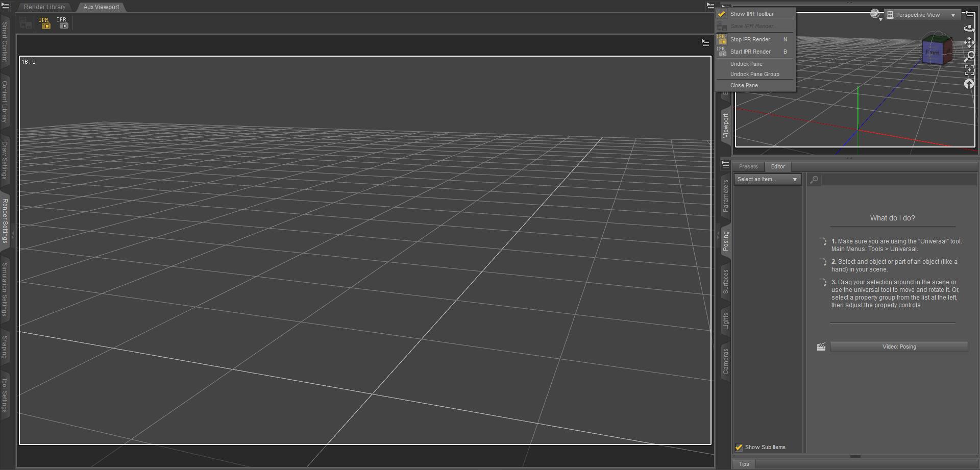980x470 pixels.
Task: Click the search magnifier icon in Posing pane
Action: tap(814, 179)
